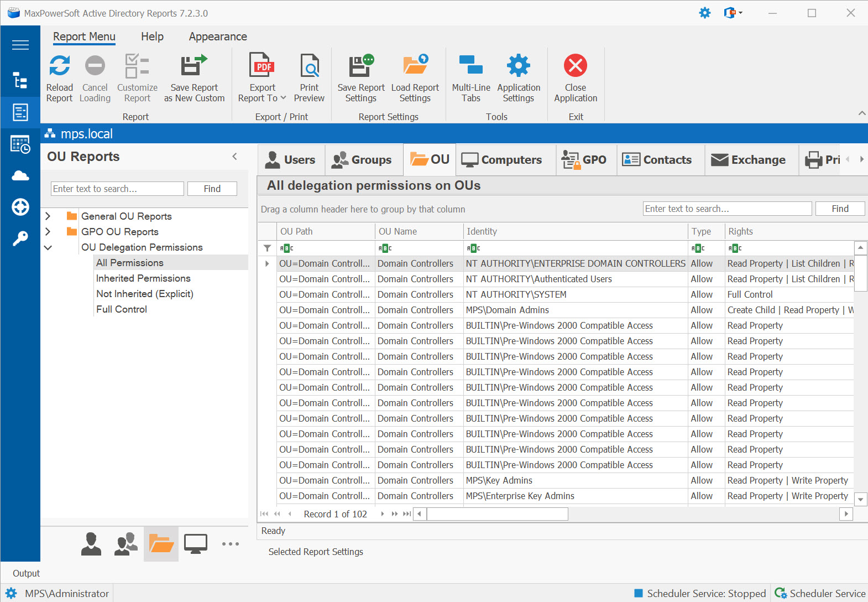Open the cloud section in left sidebar

20,176
